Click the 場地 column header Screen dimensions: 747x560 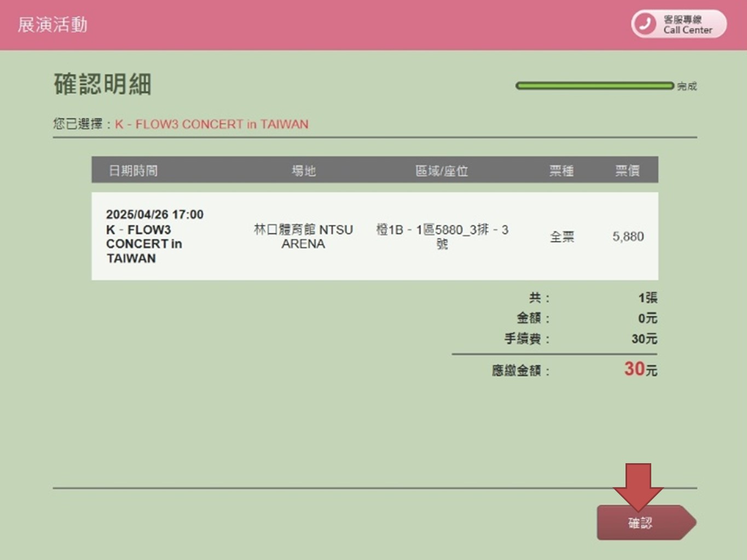click(x=304, y=171)
